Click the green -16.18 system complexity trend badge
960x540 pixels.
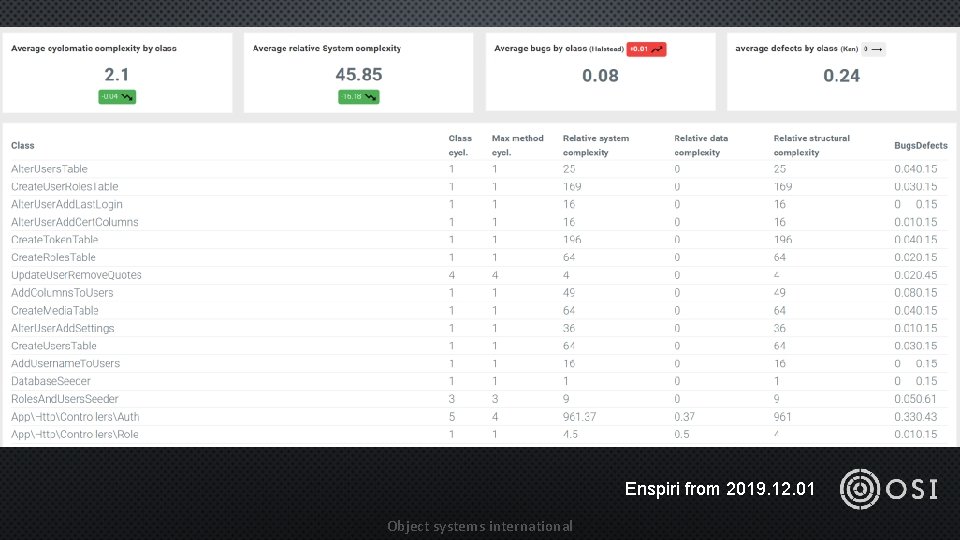click(x=359, y=97)
